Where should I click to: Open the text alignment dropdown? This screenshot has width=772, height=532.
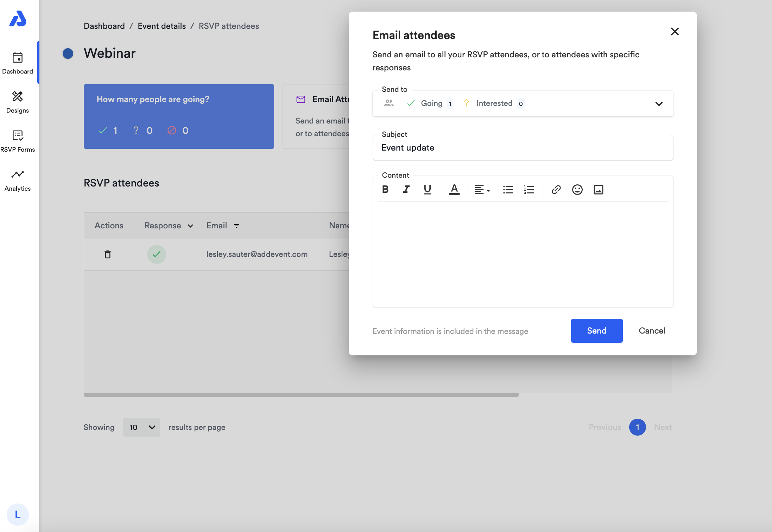[482, 190]
